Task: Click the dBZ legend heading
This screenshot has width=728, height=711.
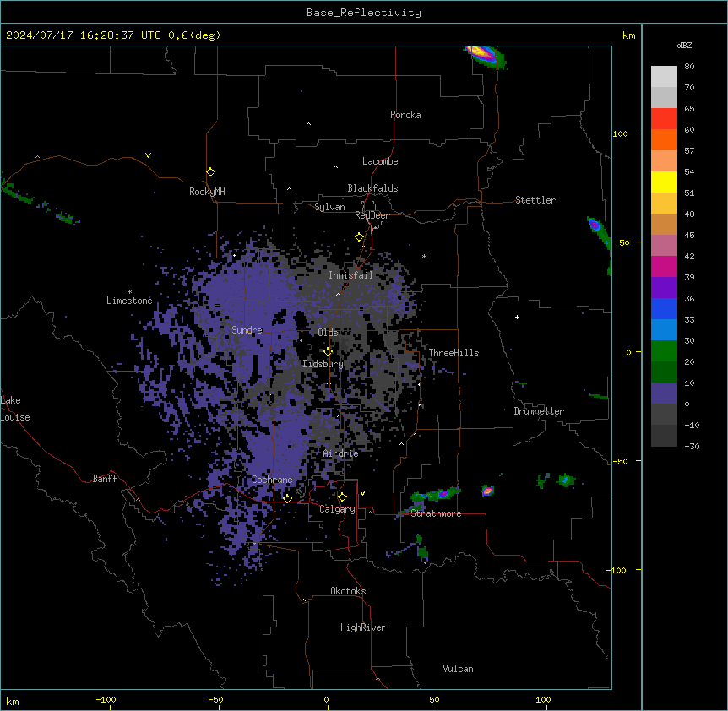Action: coord(684,46)
